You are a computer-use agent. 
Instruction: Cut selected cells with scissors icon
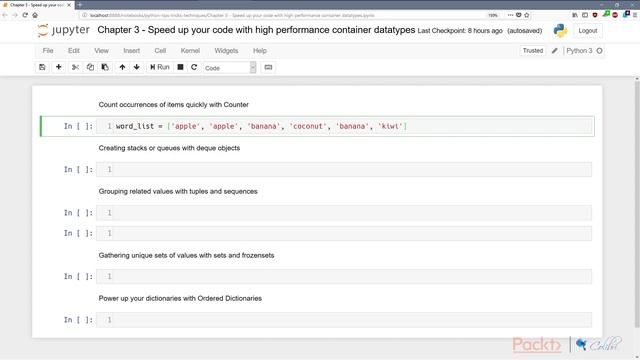pos(75,67)
